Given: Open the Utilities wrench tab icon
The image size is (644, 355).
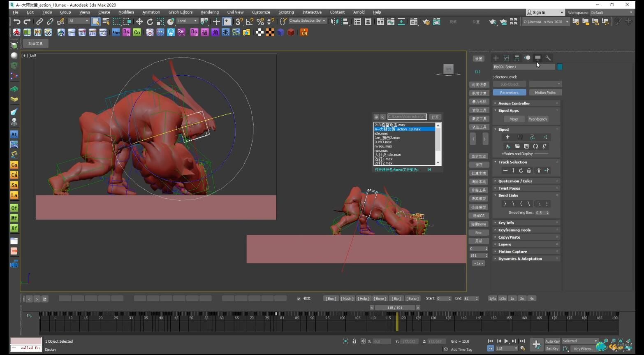Looking at the screenshot, I should pos(548,58).
